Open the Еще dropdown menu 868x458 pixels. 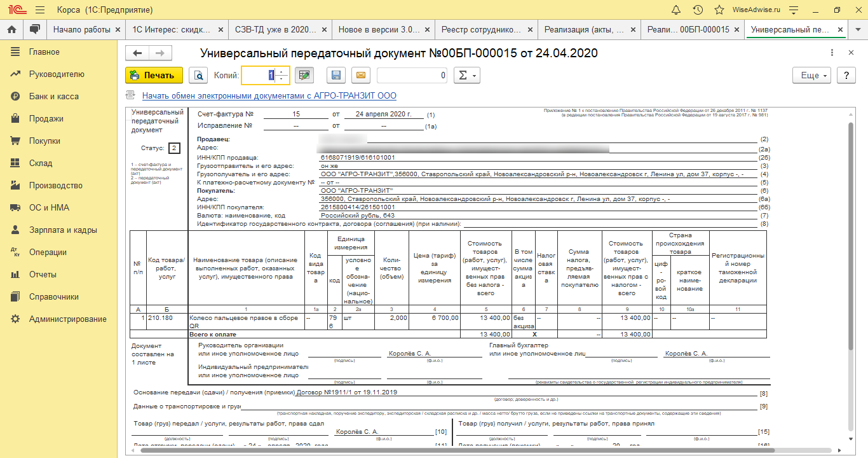pyautogui.click(x=812, y=75)
